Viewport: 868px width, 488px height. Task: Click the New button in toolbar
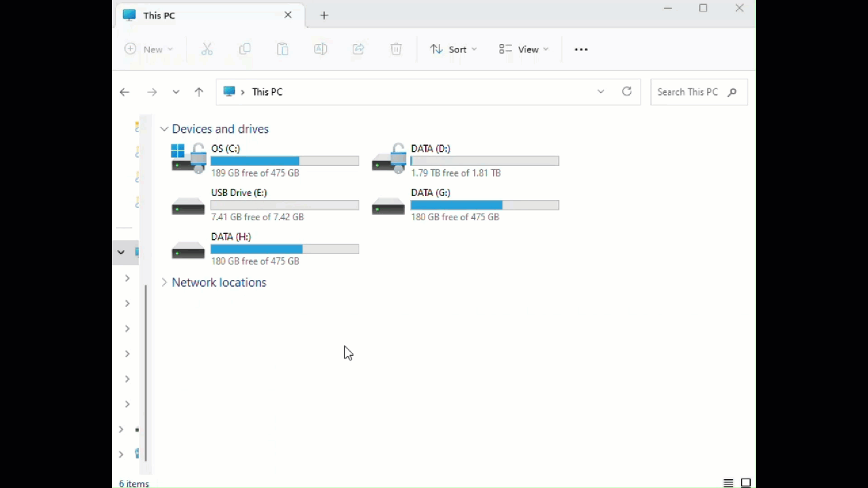pyautogui.click(x=149, y=49)
